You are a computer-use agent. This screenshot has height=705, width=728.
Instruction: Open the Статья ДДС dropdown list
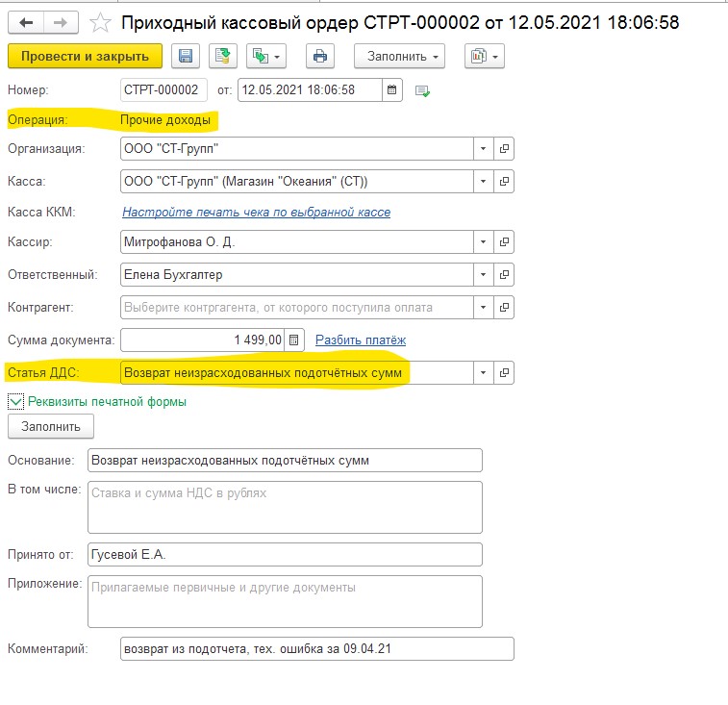pyautogui.click(x=482, y=372)
